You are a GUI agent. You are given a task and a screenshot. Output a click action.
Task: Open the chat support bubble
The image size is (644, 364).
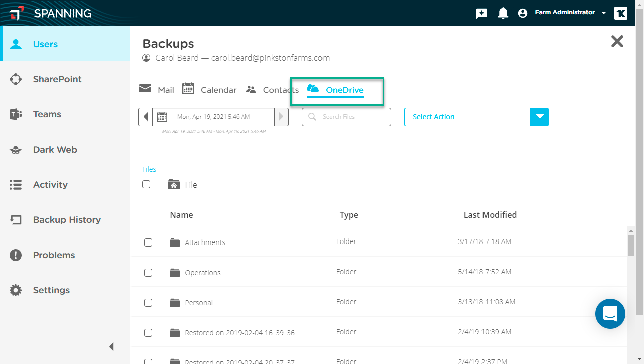[x=610, y=314]
